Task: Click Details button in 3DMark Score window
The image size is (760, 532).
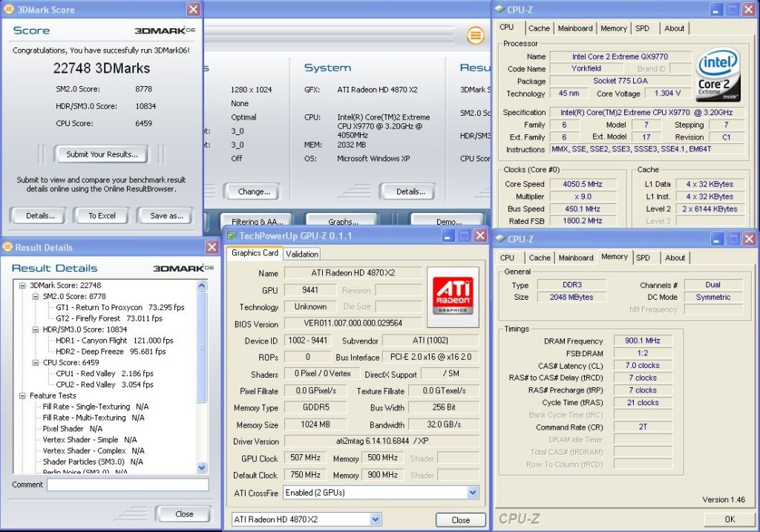Action: click(x=40, y=216)
